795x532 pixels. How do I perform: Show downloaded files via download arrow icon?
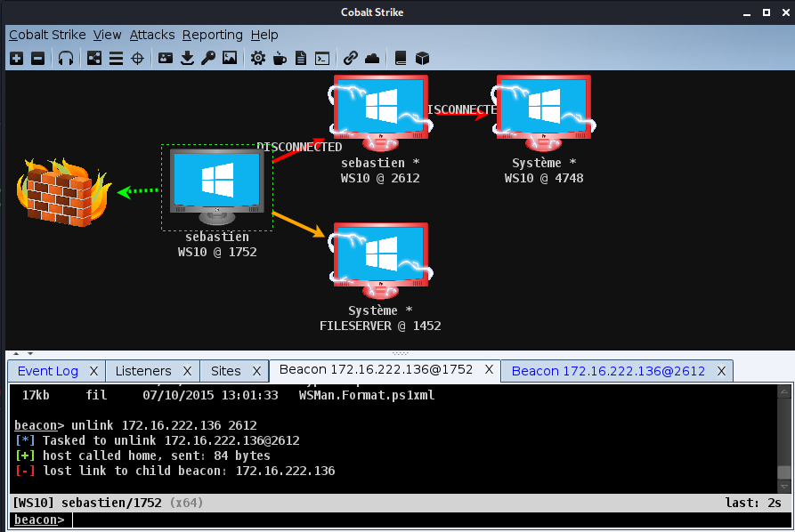point(187,58)
